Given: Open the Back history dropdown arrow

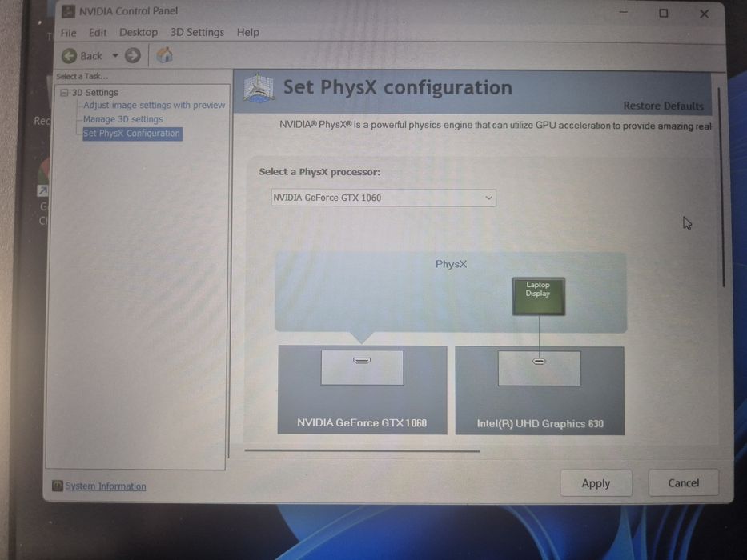Looking at the screenshot, I should (115, 56).
